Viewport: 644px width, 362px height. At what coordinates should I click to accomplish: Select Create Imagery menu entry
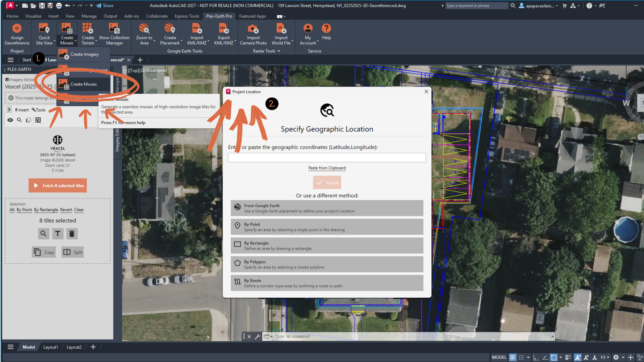coord(84,54)
